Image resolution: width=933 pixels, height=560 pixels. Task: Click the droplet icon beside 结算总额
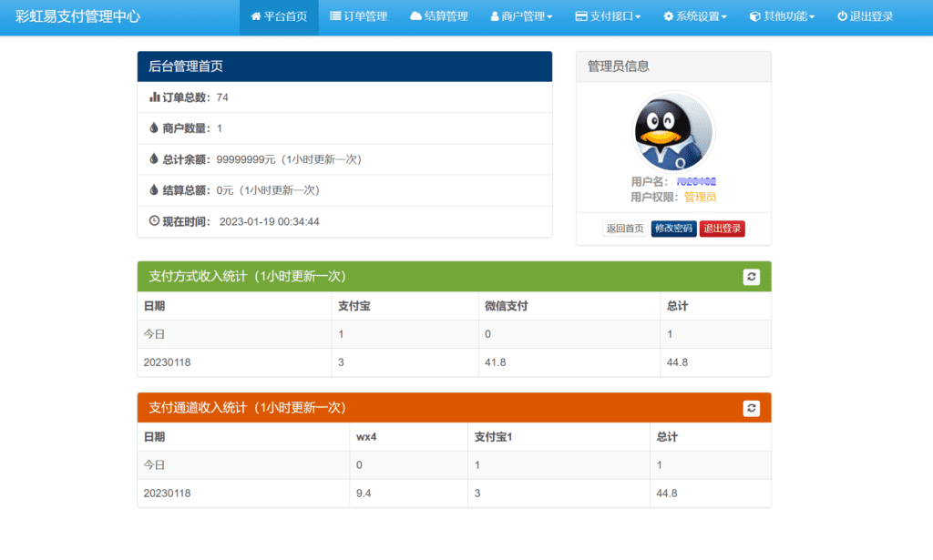154,190
